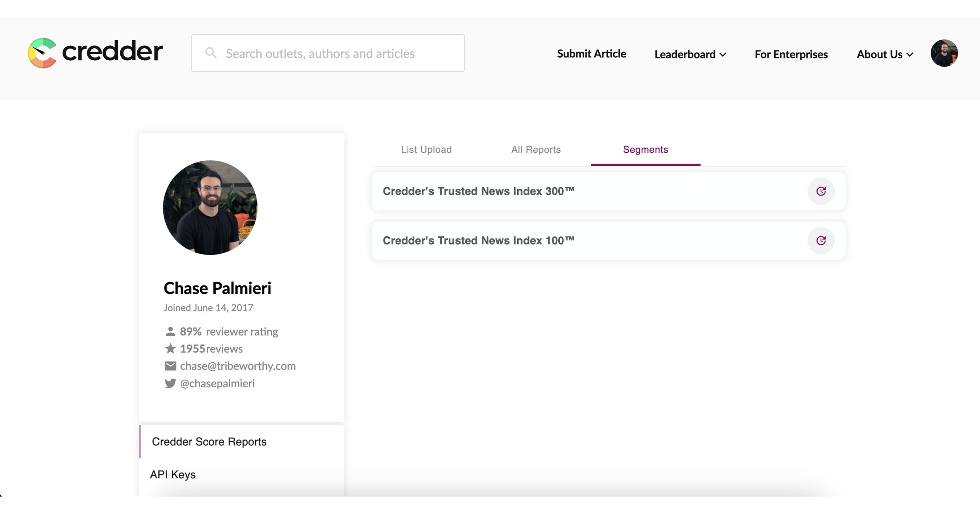Image resolution: width=980 pixels, height=514 pixels.
Task: Go to For Enterprises page
Action: pos(791,55)
